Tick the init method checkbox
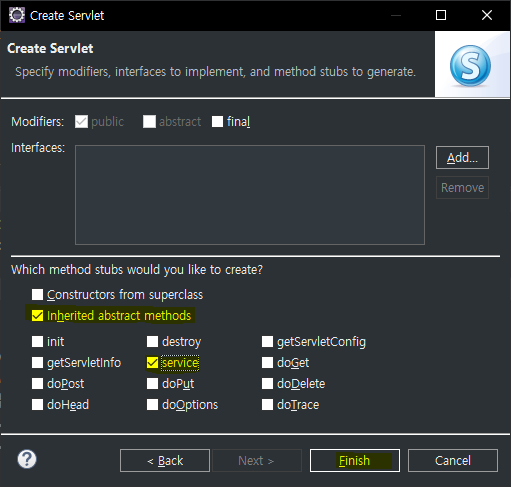 click(x=37, y=342)
